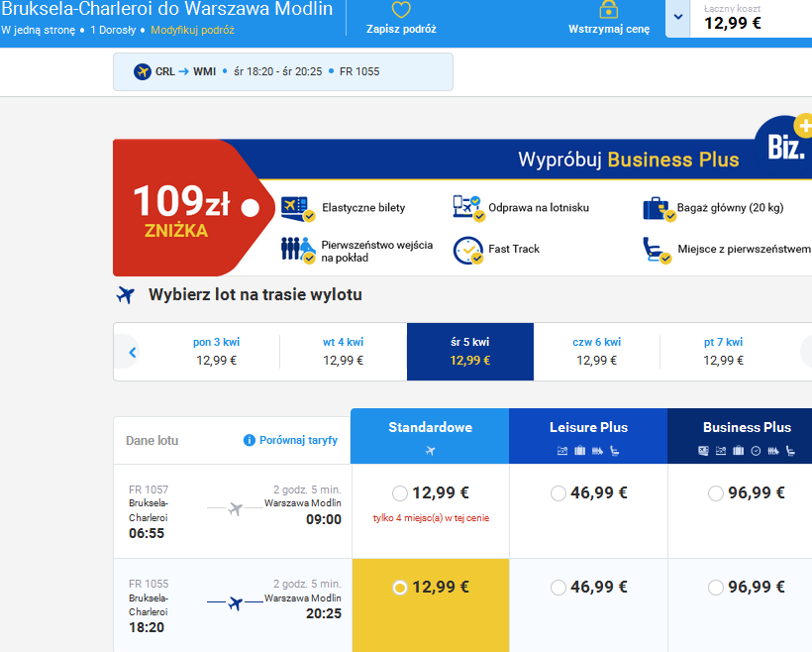Screen dimensions: 812x652
Task: Click the ticket icon under Business Plus
Action: pos(703,451)
